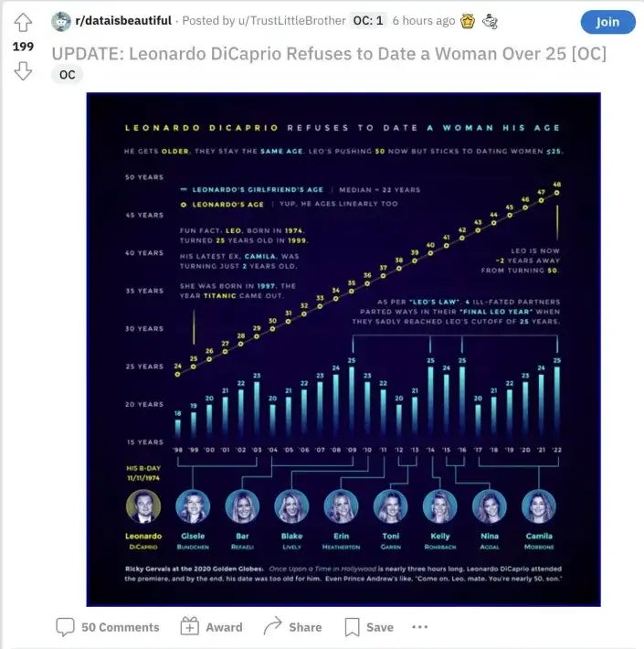Image resolution: width=644 pixels, height=649 pixels.
Task: Give an Award to this post
Action: [211, 627]
